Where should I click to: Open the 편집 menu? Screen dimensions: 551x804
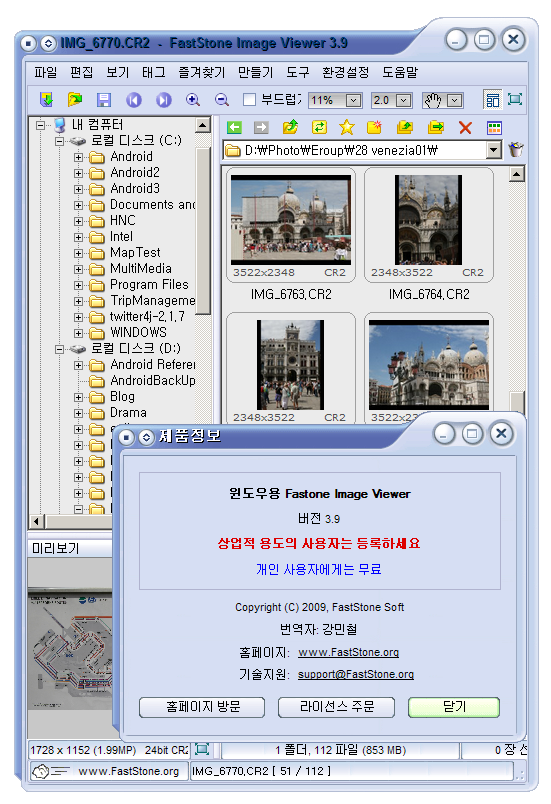81,72
